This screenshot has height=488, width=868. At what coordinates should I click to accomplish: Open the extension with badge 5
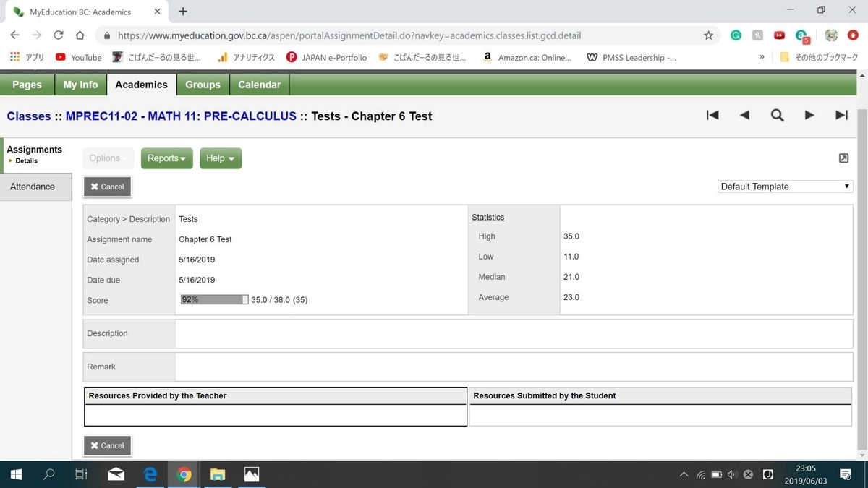click(x=801, y=35)
